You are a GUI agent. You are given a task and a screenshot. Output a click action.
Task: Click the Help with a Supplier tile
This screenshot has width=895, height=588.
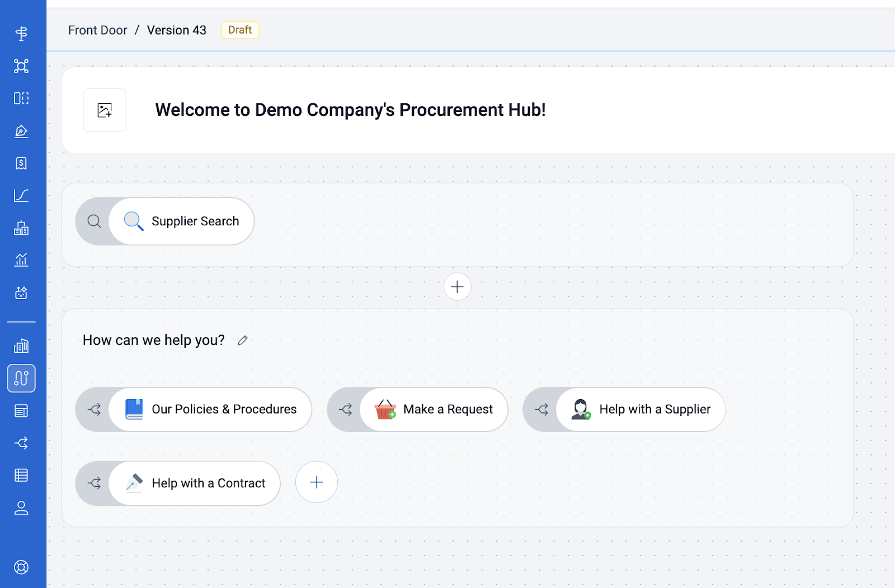tap(640, 410)
